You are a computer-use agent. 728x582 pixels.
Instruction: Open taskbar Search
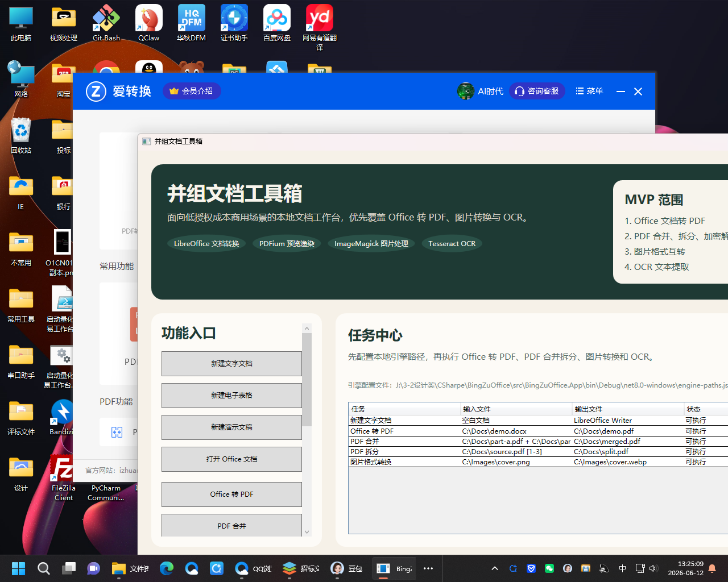click(44, 568)
